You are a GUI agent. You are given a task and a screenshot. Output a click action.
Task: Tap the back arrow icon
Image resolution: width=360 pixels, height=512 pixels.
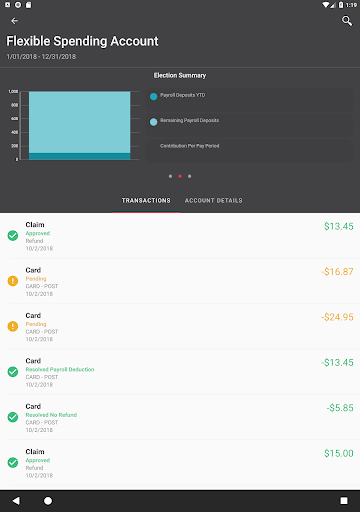coord(14,21)
